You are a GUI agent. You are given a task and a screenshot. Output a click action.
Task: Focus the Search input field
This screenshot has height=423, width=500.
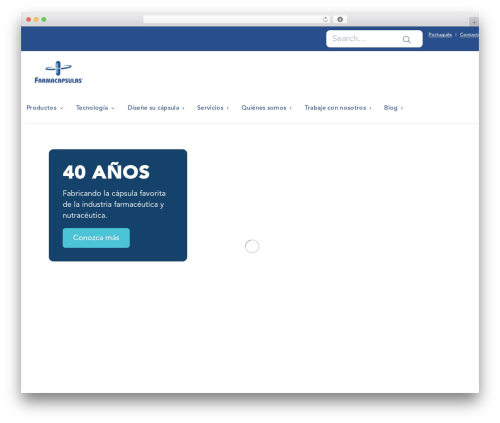[374, 39]
